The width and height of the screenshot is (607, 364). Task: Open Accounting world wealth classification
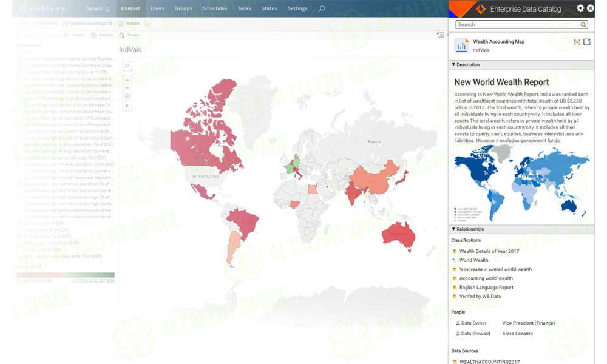coord(486,278)
